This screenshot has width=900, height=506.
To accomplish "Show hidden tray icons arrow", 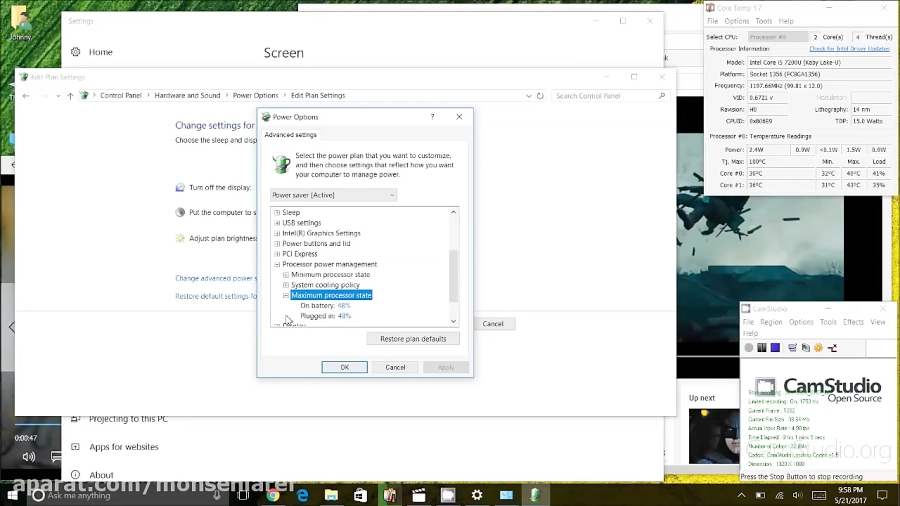I will tap(742, 495).
